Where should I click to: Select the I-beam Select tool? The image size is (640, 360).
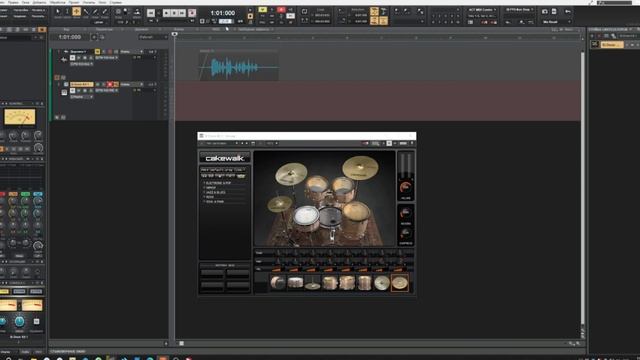pos(67,11)
